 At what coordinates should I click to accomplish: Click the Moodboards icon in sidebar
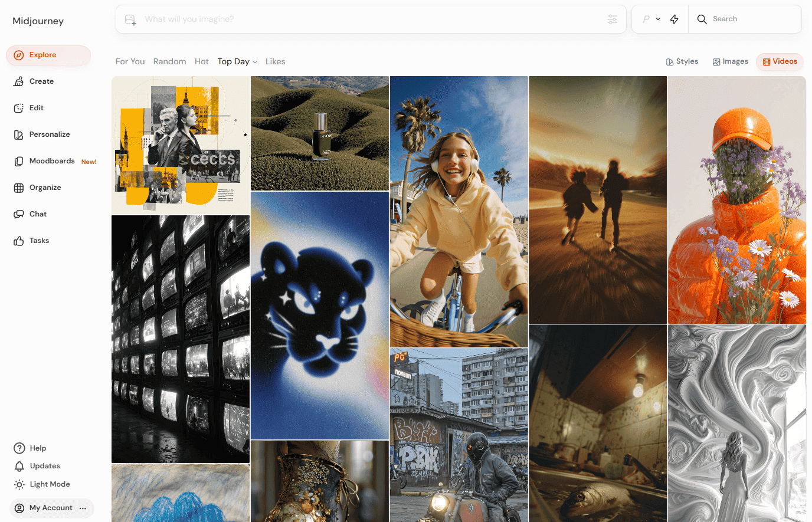point(19,161)
